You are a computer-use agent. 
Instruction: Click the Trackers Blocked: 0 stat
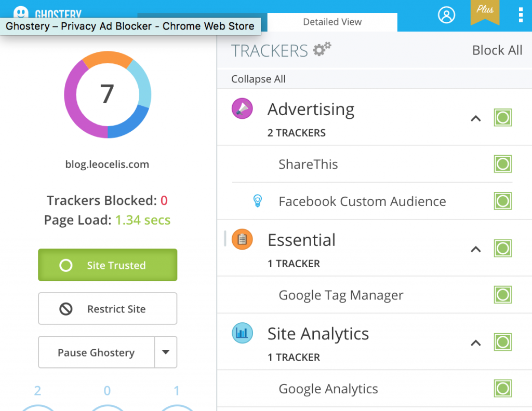[107, 201]
